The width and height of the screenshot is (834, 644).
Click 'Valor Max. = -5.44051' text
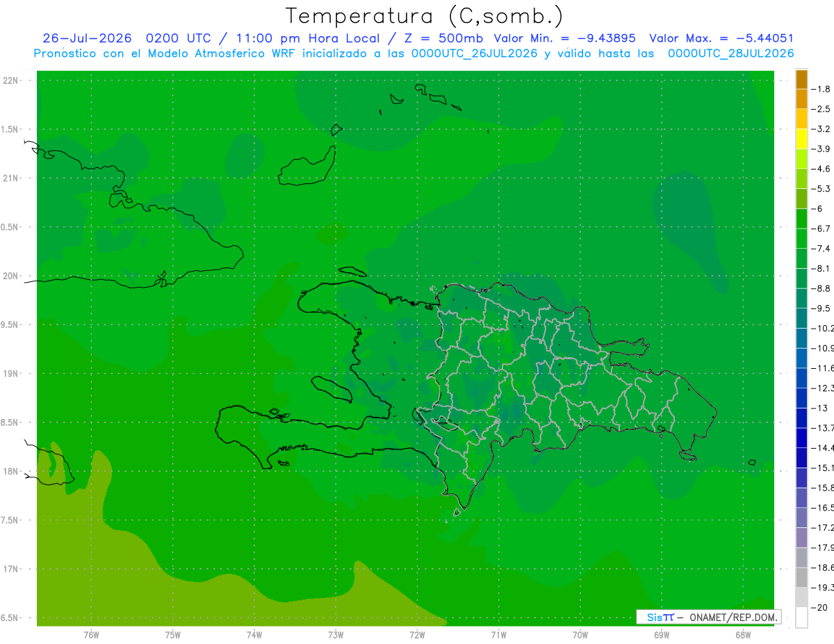pyautogui.click(x=721, y=38)
